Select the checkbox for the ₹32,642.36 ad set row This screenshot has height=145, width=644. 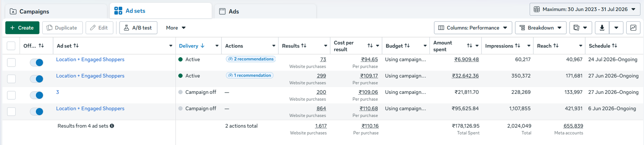click(11, 79)
